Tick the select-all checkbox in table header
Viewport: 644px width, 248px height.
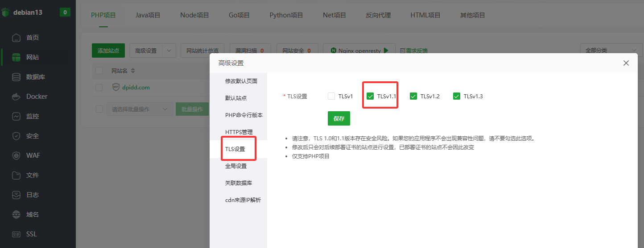pyautogui.click(x=99, y=71)
